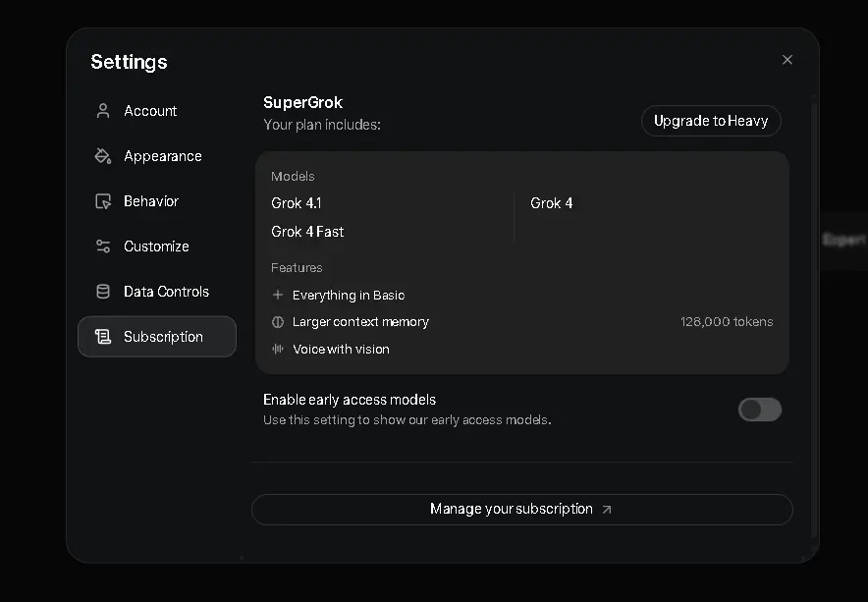The image size is (868, 602).
Task: Enable early access models toggle
Action: [x=760, y=410]
